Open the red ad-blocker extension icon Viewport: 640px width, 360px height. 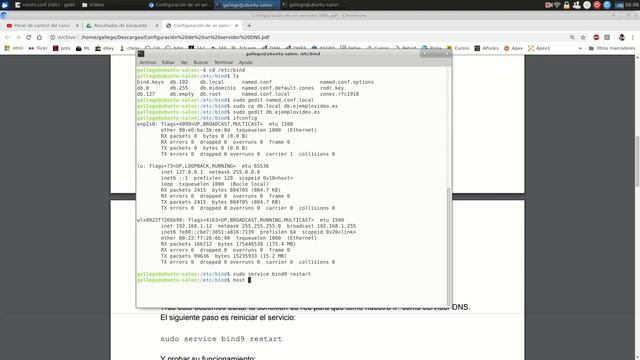coord(596,37)
